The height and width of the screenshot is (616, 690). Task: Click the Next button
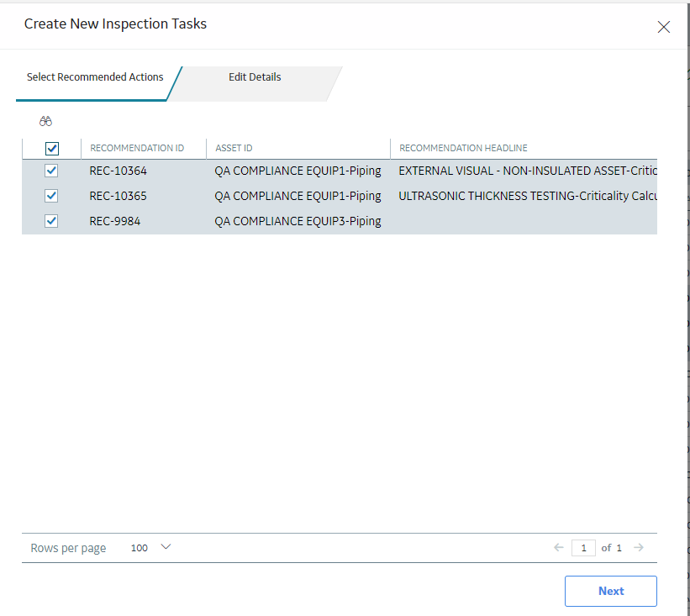click(x=611, y=591)
